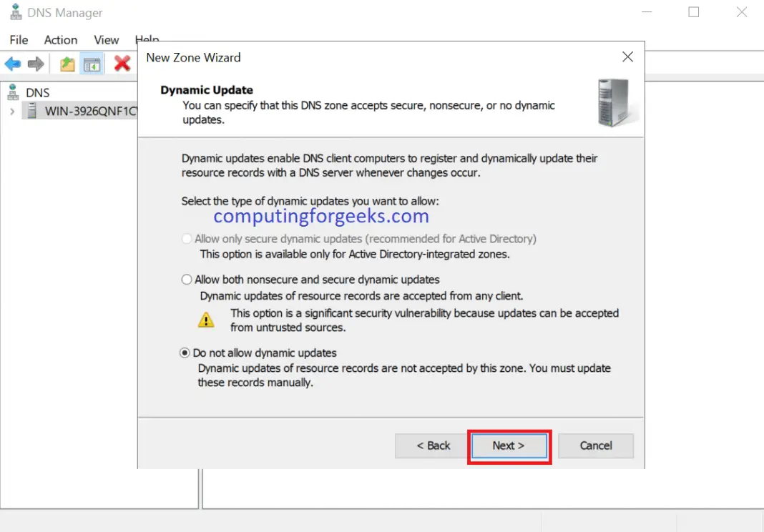Click the red X delete toolbar icon
Image resolution: width=764 pixels, height=532 pixels.
122,64
